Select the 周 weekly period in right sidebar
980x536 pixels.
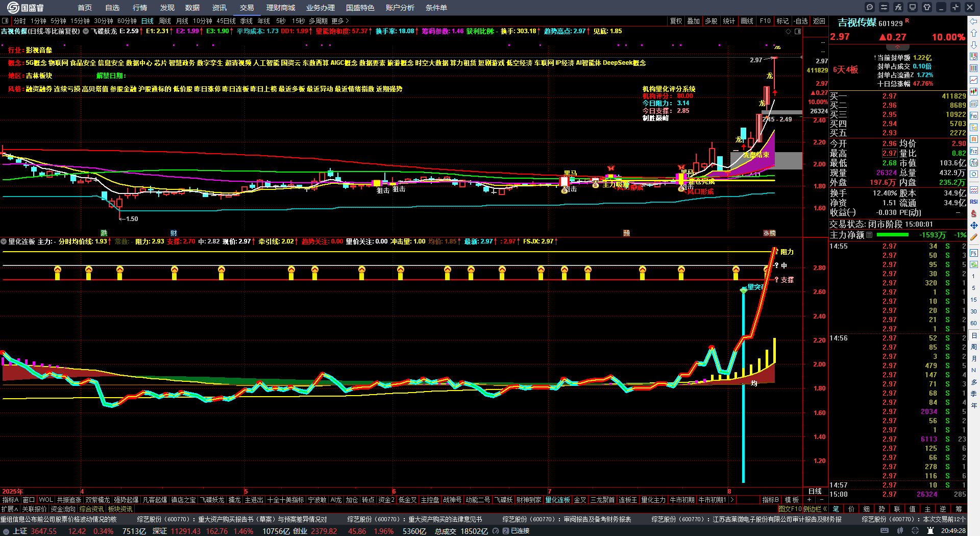974,347
